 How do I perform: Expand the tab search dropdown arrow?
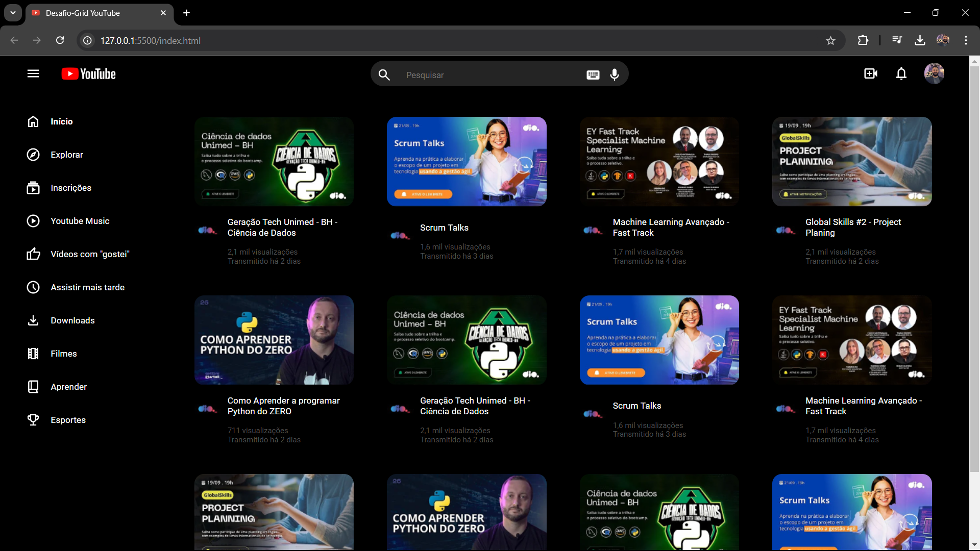coord(13,13)
